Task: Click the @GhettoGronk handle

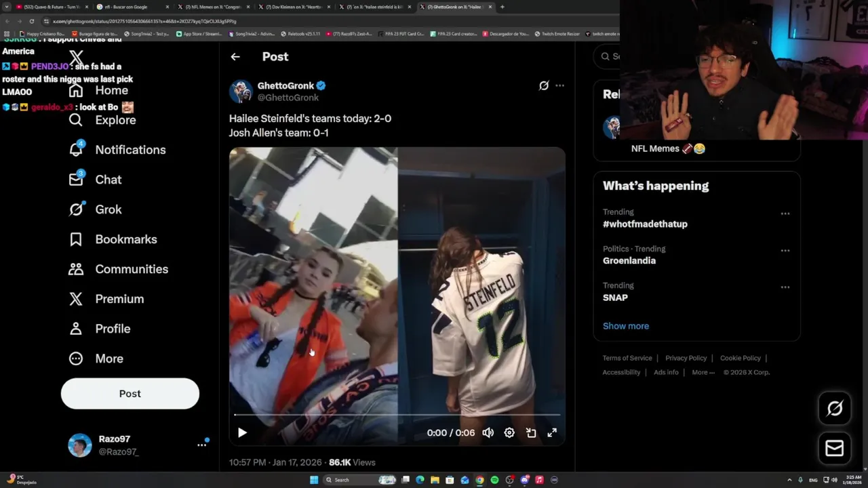Action: pyautogui.click(x=288, y=98)
